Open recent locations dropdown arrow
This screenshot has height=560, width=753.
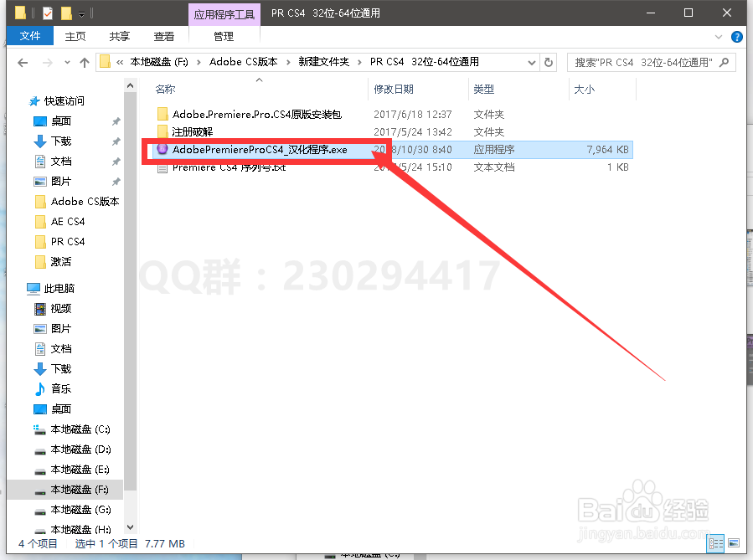tap(67, 63)
